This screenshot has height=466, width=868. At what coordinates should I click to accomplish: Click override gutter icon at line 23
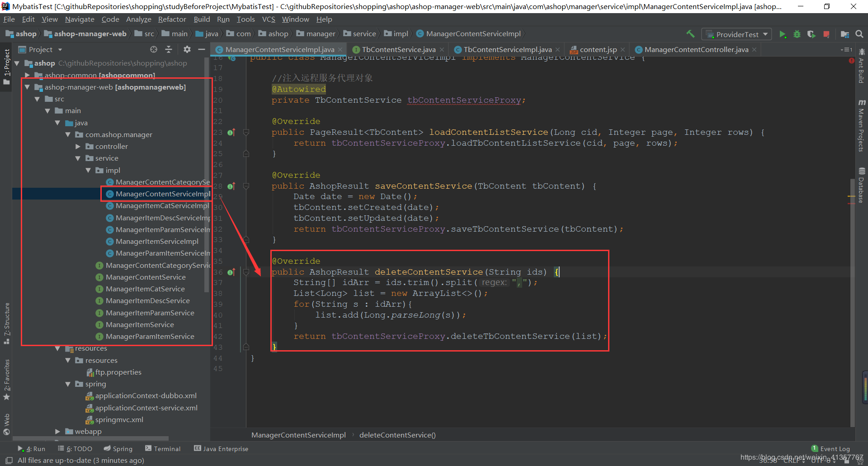tap(231, 133)
